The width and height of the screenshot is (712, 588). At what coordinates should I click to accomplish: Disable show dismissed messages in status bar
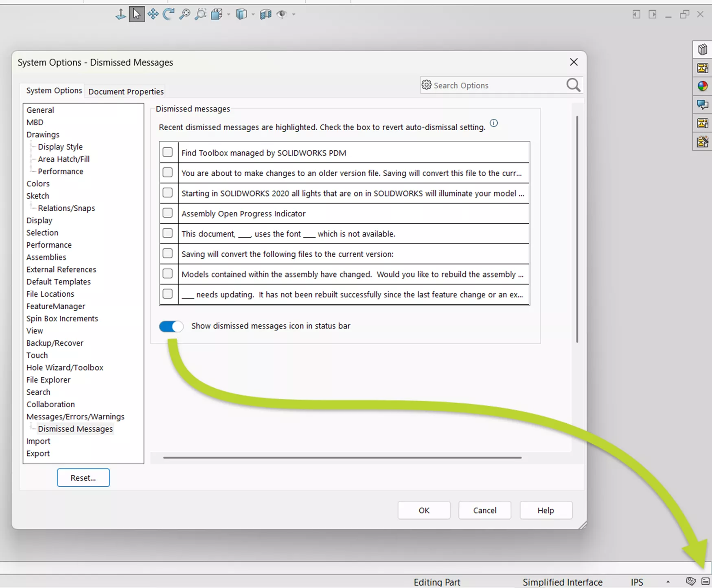click(171, 326)
